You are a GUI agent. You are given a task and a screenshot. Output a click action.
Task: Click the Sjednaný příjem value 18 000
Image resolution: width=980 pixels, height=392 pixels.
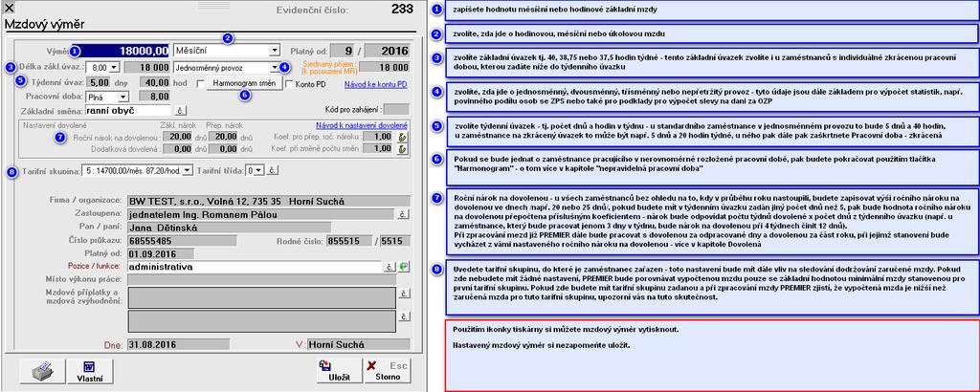[x=385, y=68]
